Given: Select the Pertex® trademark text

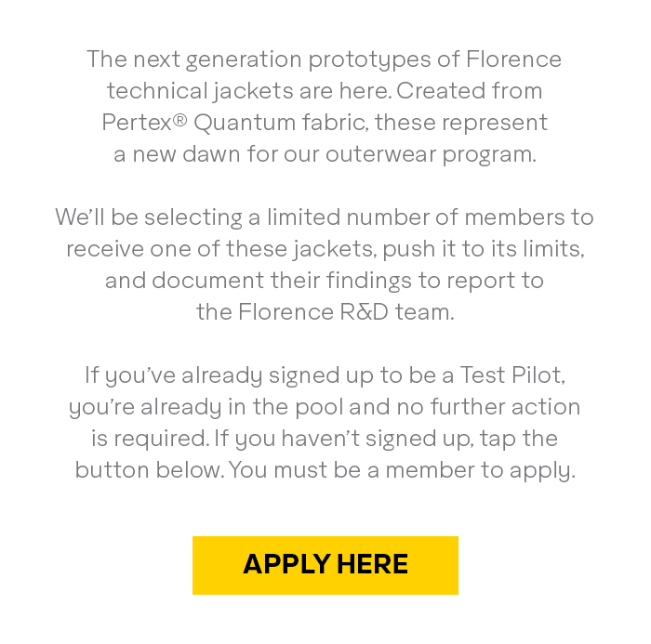Looking at the screenshot, I should coord(144,123).
